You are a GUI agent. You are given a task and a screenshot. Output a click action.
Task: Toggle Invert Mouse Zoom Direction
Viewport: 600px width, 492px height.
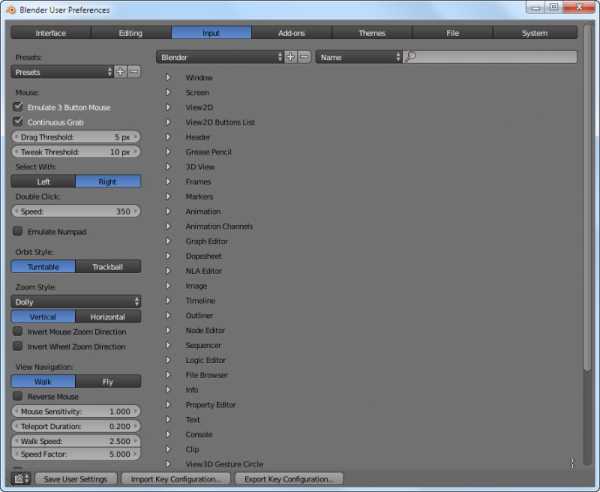[x=18, y=331]
